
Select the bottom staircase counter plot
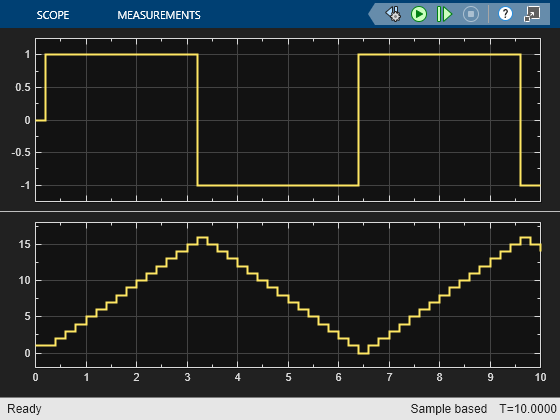tap(288, 295)
